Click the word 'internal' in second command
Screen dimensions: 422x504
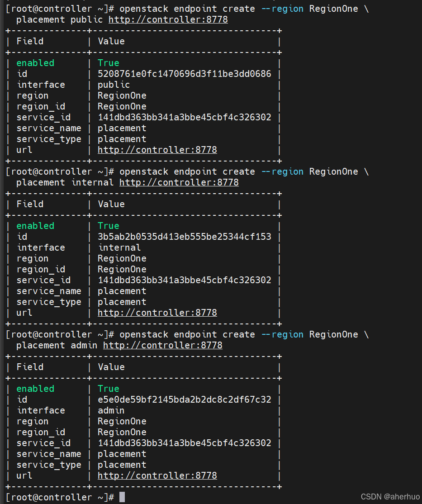coord(92,183)
